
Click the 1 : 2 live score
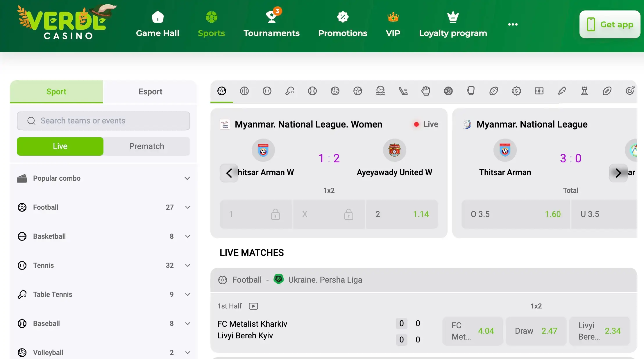coord(329,158)
